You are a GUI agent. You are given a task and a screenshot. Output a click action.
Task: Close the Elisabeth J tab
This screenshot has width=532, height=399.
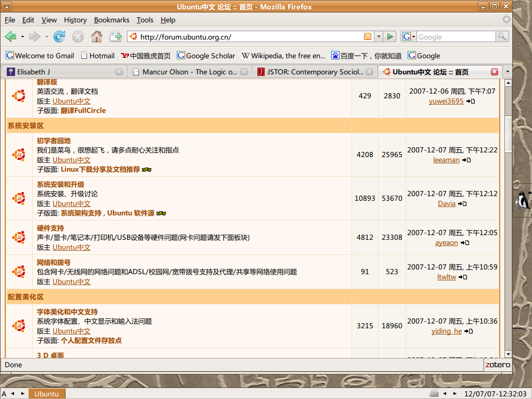[119, 72]
